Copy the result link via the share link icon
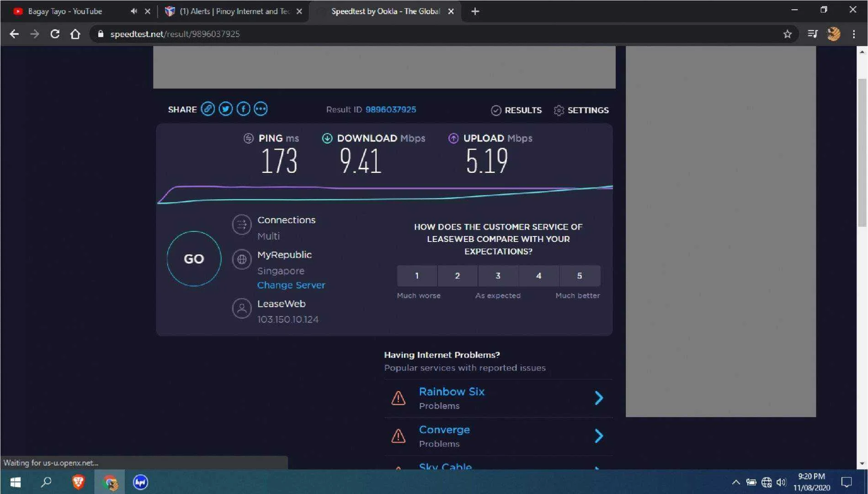Image resolution: width=868 pixels, height=494 pixels. pyautogui.click(x=208, y=109)
